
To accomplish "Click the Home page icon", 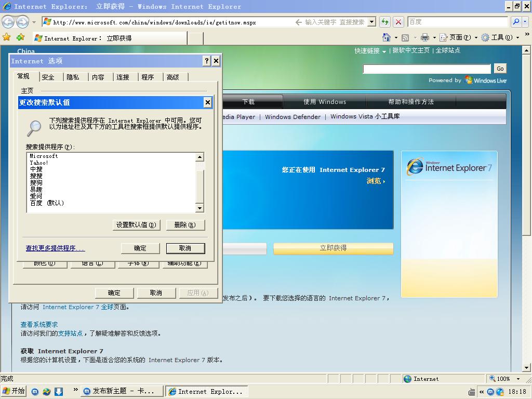I will pyautogui.click(x=387, y=37).
